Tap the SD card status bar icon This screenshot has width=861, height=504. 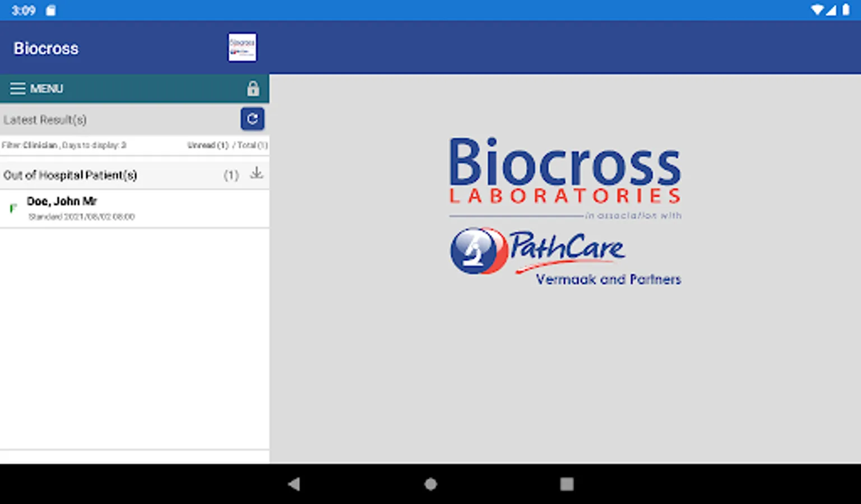pos(50,10)
